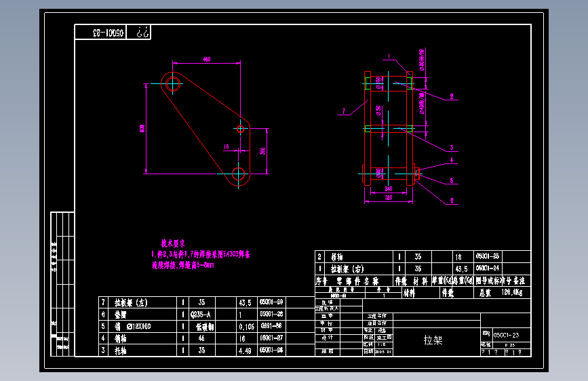Click weight value "18" in the 吊轴 row
This screenshot has width=588, height=381.
click(458, 257)
